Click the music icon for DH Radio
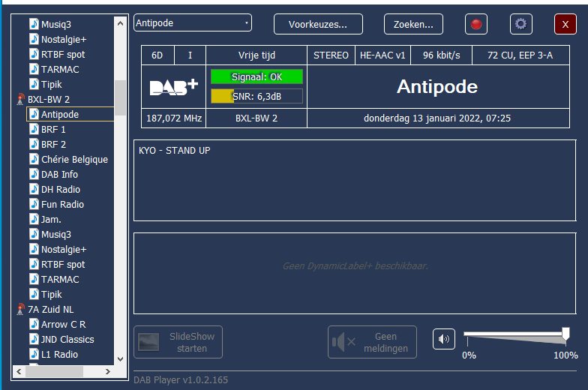The width and height of the screenshot is (588, 390). pyautogui.click(x=34, y=189)
